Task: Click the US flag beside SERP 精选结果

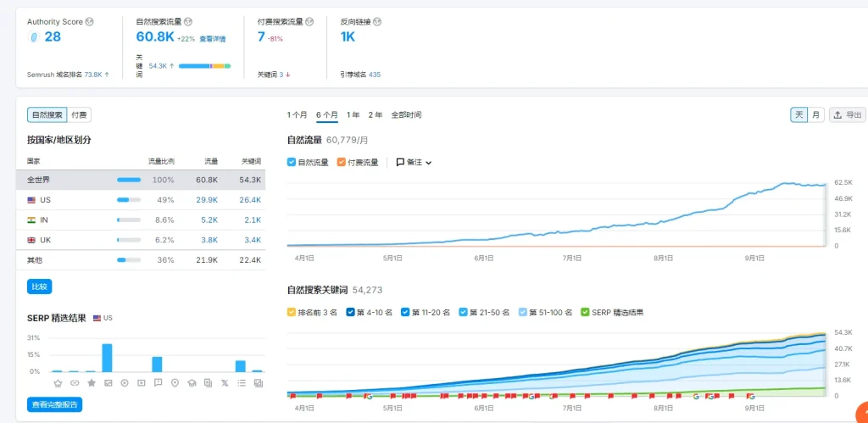Action: (x=97, y=319)
